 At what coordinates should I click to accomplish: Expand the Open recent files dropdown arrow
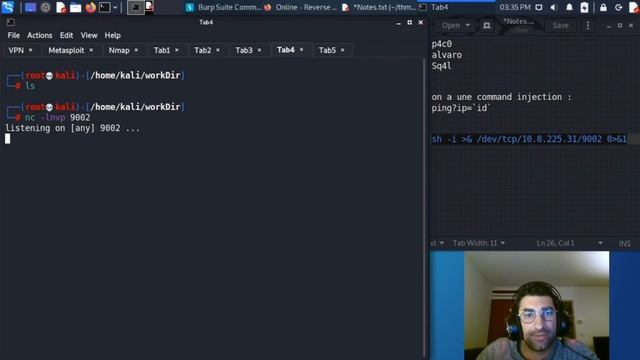coord(468,25)
